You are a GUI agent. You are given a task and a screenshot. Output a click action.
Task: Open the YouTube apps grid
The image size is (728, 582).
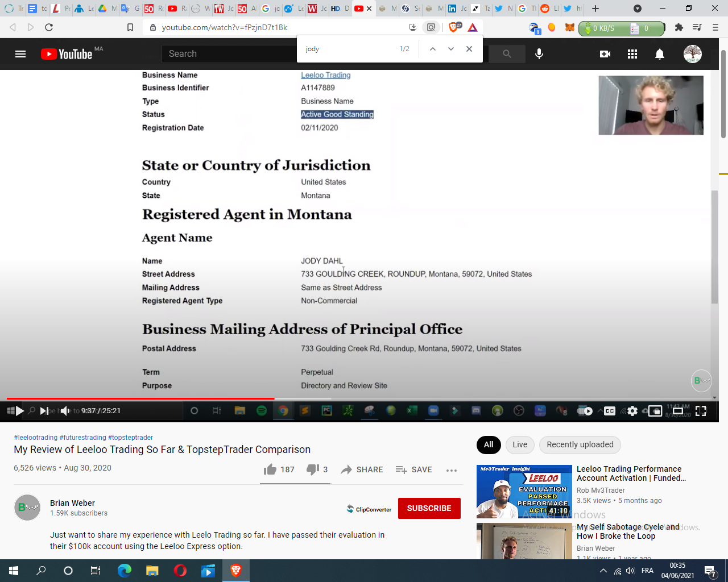(632, 54)
